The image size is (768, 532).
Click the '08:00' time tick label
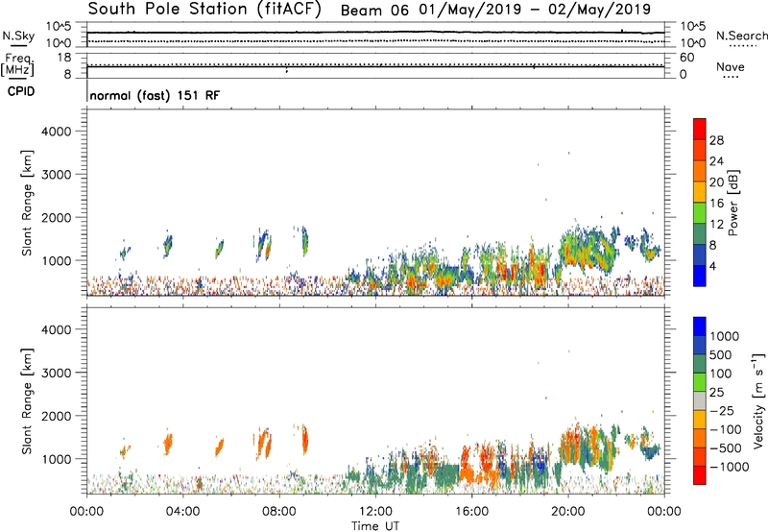279,512
